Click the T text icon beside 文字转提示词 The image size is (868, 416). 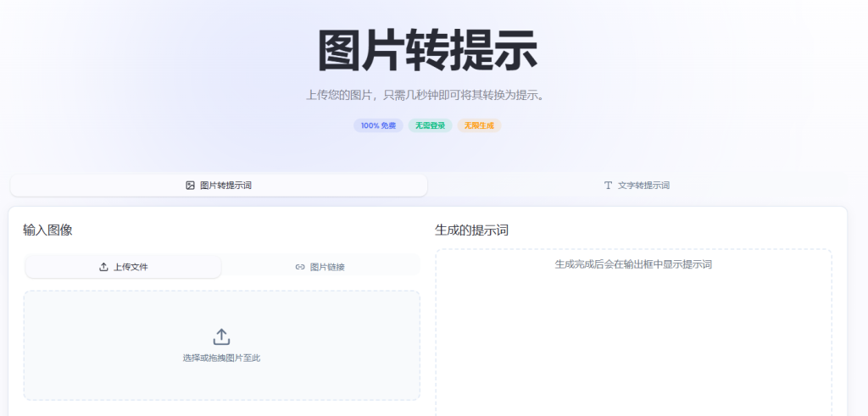click(608, 186)
